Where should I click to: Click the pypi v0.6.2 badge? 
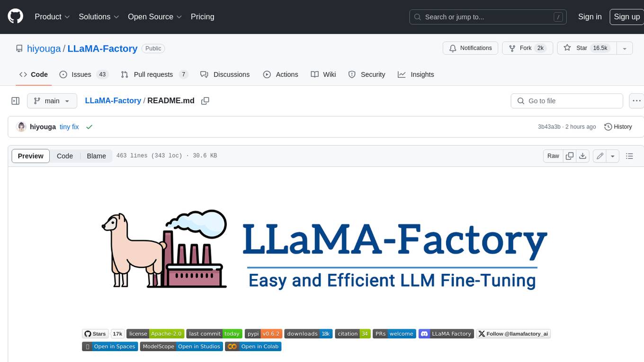(x=264, y=334)
